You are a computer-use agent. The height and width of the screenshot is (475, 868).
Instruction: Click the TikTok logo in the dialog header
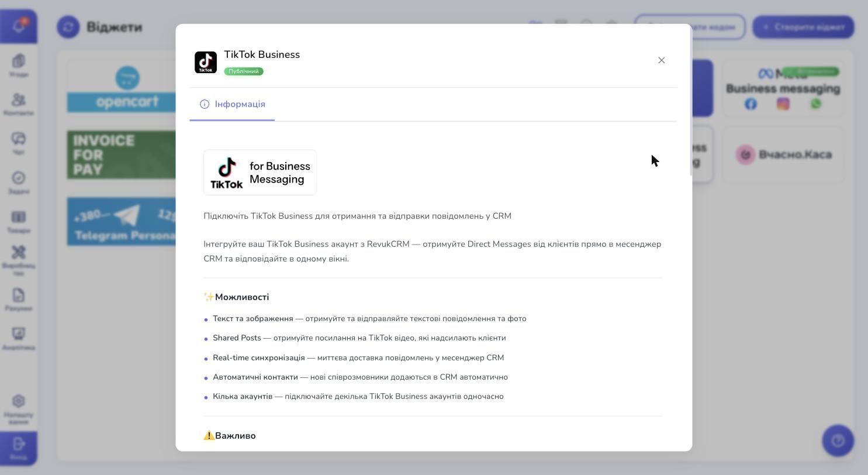coord(206,62)
